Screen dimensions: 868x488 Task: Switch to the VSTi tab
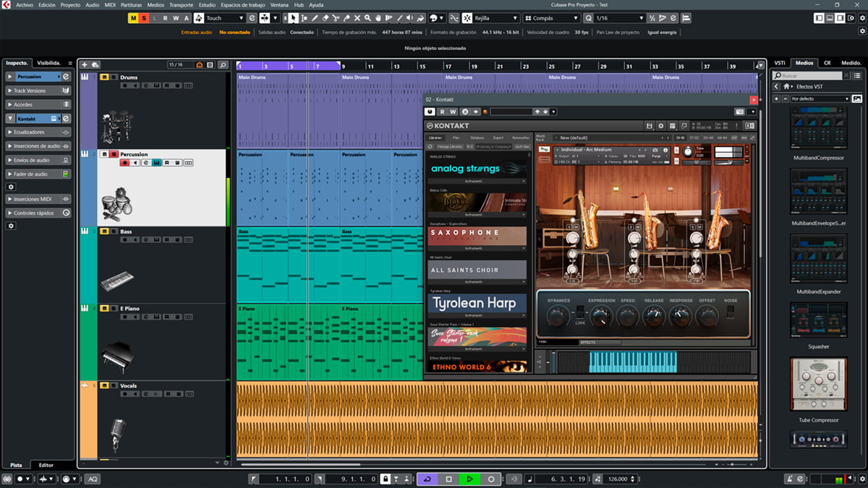[780, 63]
